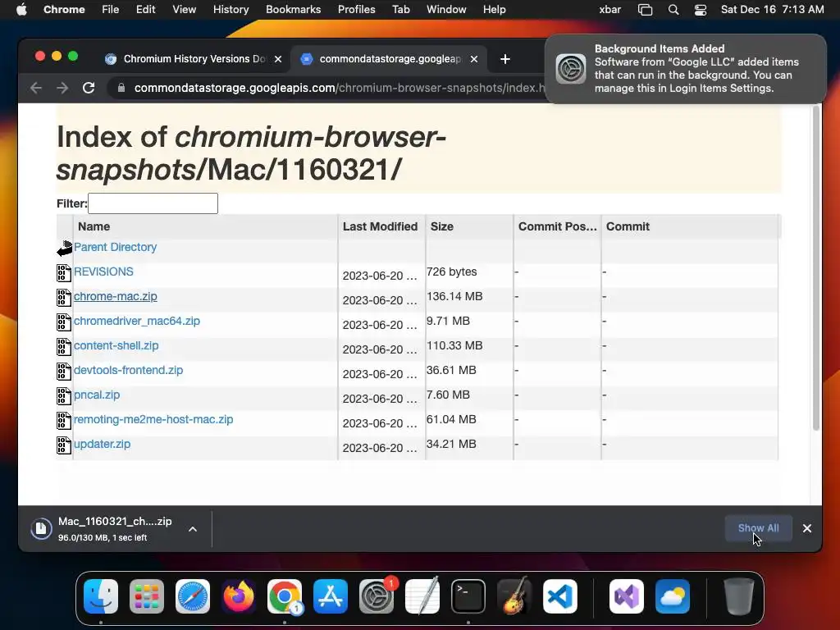Open the History menu
Viewport: 840px width, 630px height.
[x=231, y=10]
